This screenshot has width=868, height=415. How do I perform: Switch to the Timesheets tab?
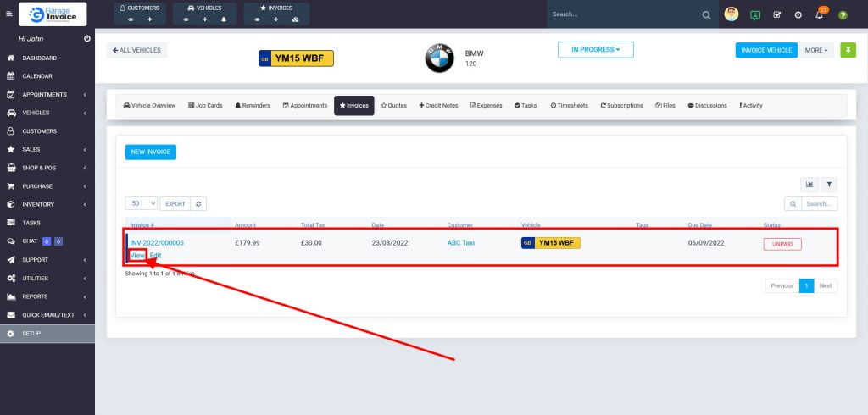point(569,106)
